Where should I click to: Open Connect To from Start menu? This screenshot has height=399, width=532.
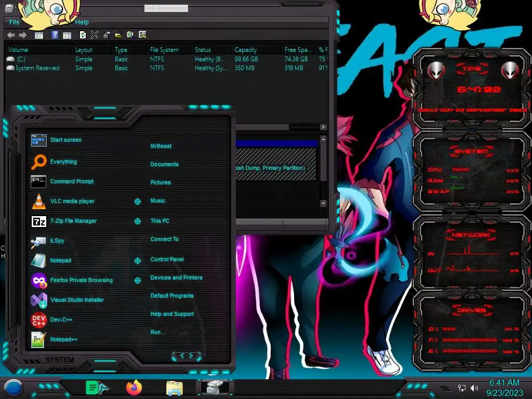point(165,239)
